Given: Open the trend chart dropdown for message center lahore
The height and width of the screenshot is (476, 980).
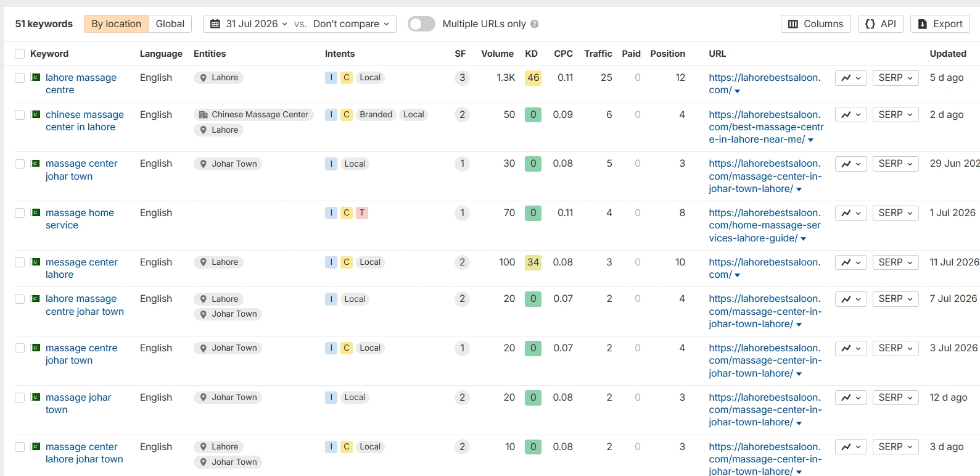Looking at the screenshot, I should 851,262.
